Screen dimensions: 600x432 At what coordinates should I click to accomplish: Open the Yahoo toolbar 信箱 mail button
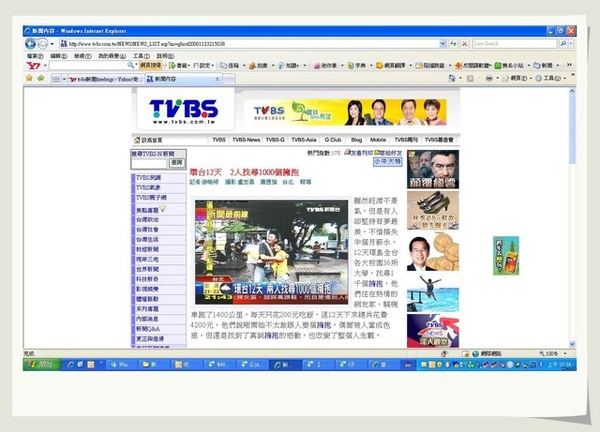[232, 65]
